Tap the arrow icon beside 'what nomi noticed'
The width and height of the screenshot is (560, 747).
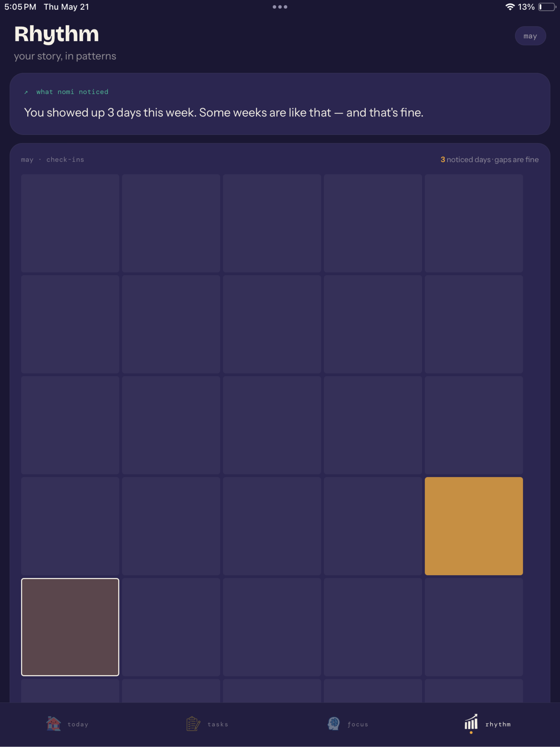pos(26,92)
